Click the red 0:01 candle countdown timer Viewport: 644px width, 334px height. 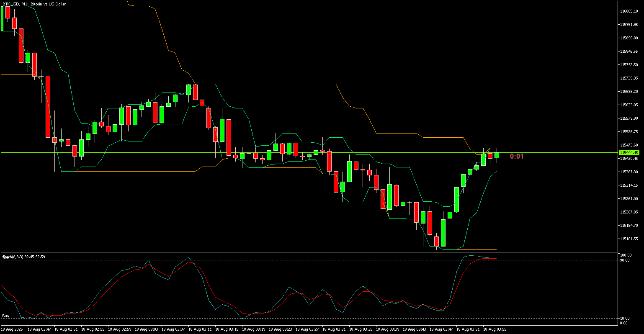[517, 157]
